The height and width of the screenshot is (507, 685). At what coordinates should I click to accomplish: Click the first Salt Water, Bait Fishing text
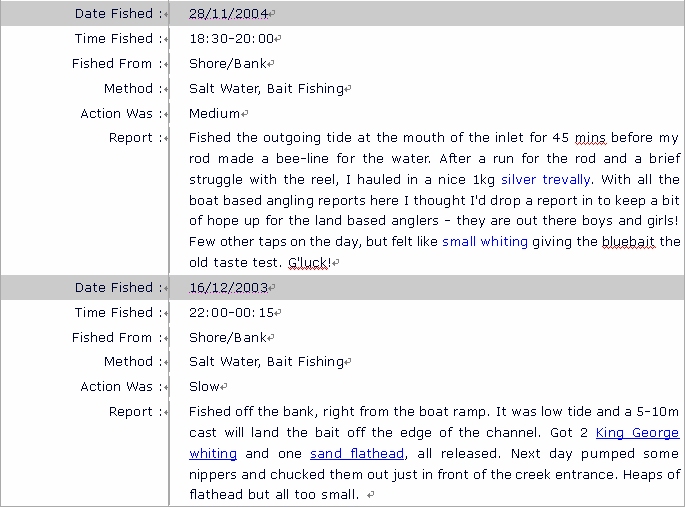coord(266,89)
